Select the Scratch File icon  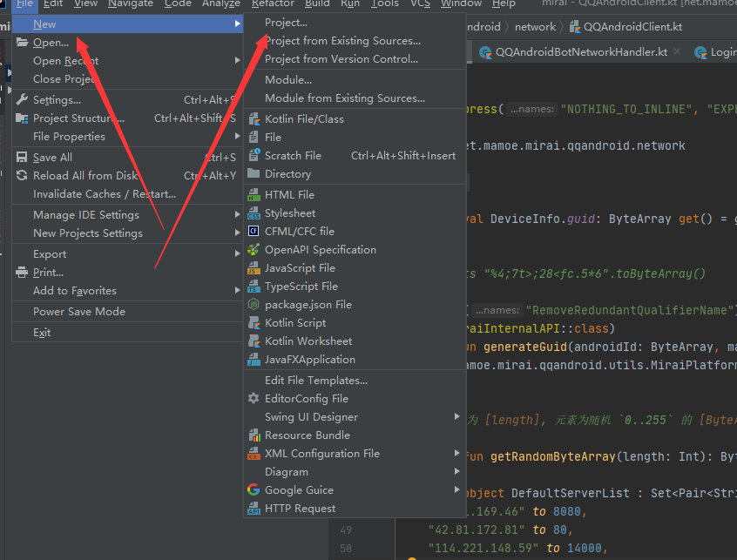coord(254,155)
